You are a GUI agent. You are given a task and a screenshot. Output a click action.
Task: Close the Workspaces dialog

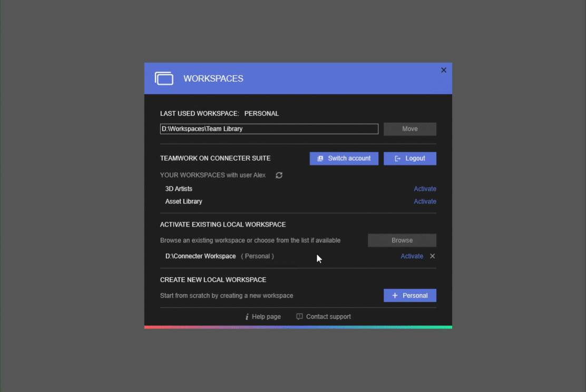444,70
